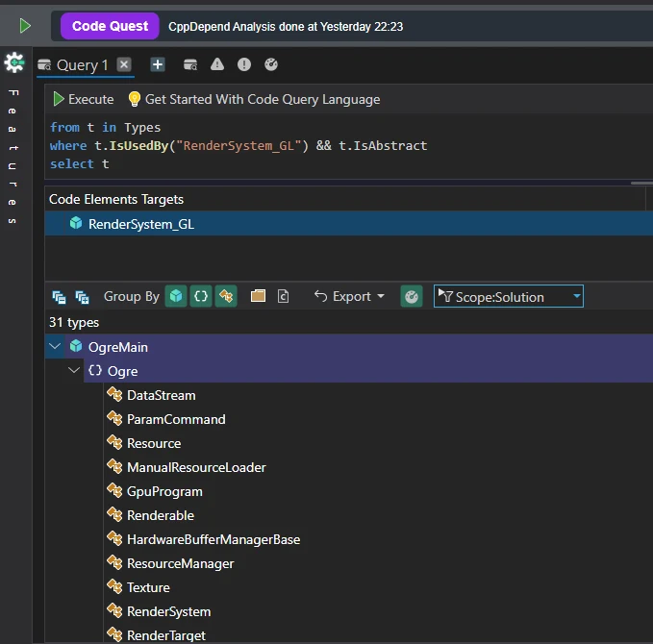Click the Texture class icon
The height and width of the screenshot is (644, 653).
pos(114,586)
